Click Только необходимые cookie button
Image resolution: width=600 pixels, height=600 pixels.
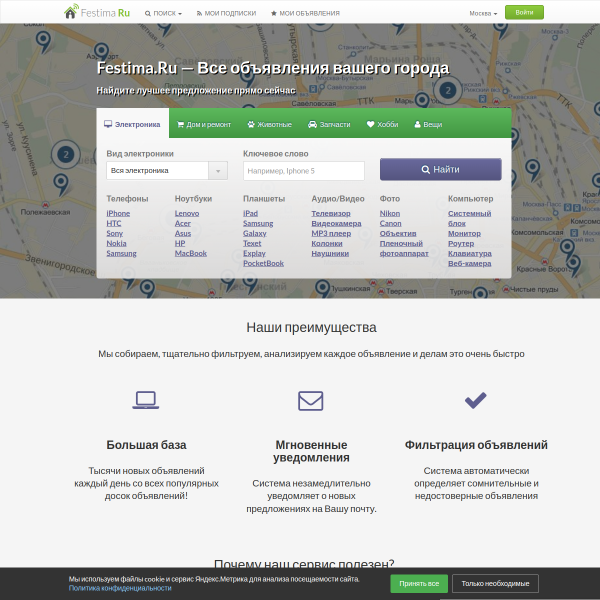[495, 584]
